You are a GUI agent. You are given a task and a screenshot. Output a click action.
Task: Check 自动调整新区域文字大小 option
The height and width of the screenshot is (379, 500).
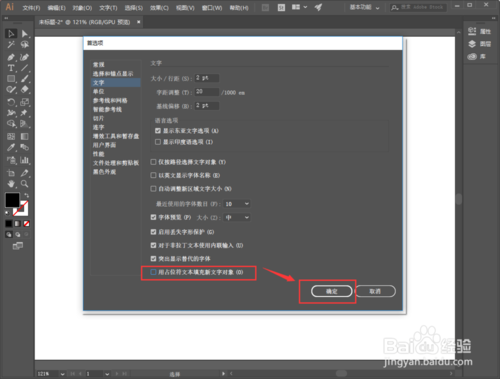[x=153, y=189]
